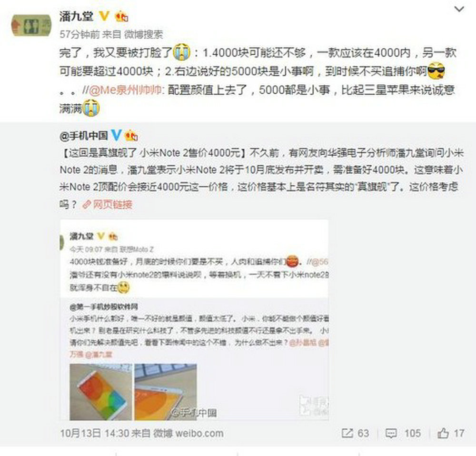Click the membership badge icon after 潘九堂
This screenshot has width=476, height=456.
121,16
